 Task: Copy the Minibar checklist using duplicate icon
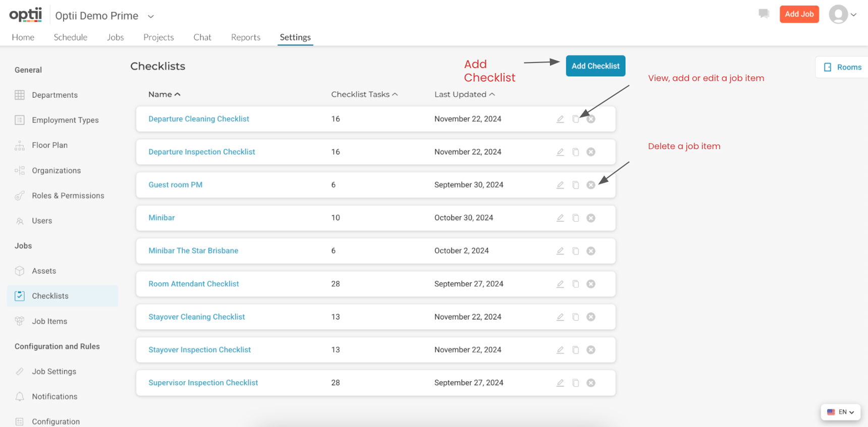tap(575, 218)
